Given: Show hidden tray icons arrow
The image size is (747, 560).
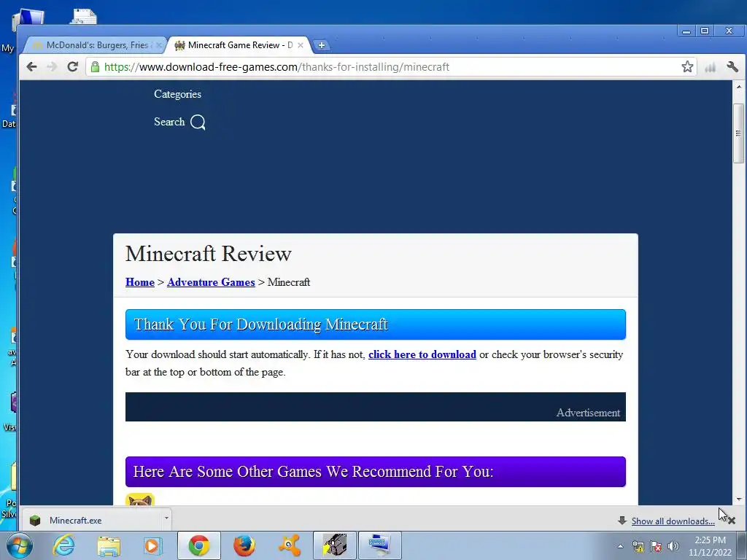Looking at the screenshot, I should [x=620, y=546].
